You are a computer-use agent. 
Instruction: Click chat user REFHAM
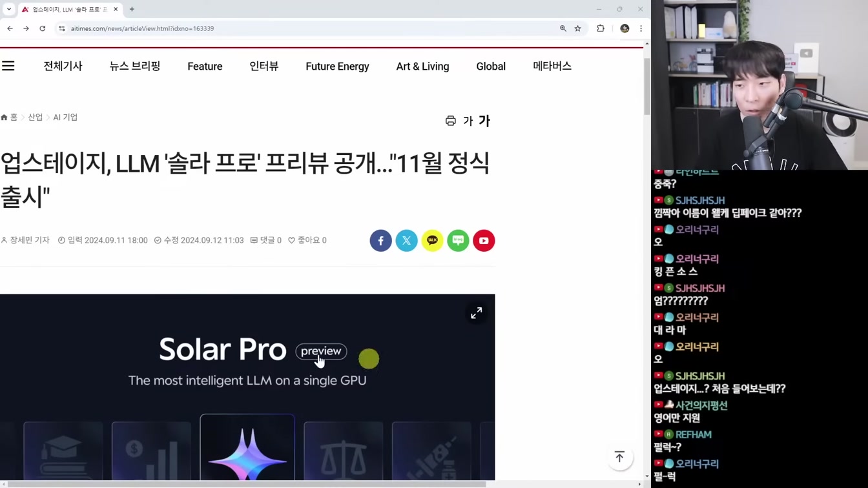[693, 434]
